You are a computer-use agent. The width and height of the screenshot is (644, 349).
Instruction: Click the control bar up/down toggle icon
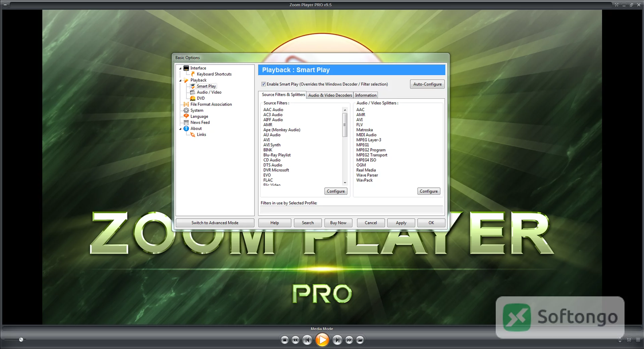click(620, 340)
